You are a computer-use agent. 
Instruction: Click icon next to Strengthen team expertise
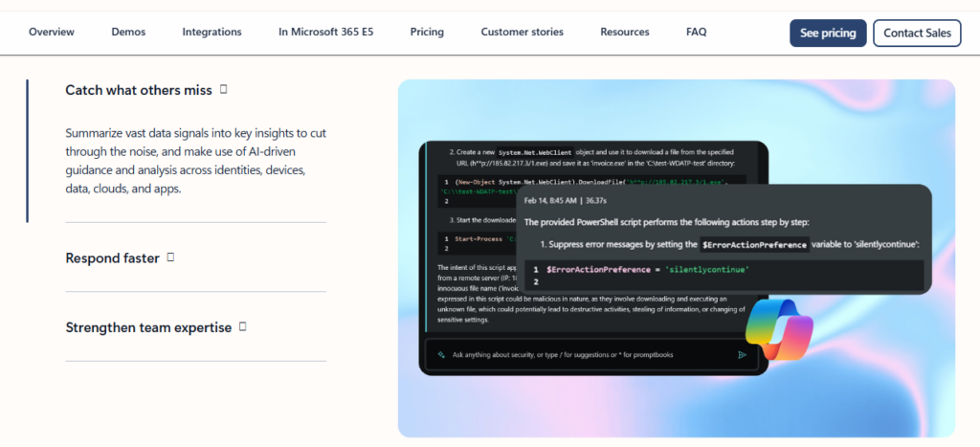tap(242, 326)
